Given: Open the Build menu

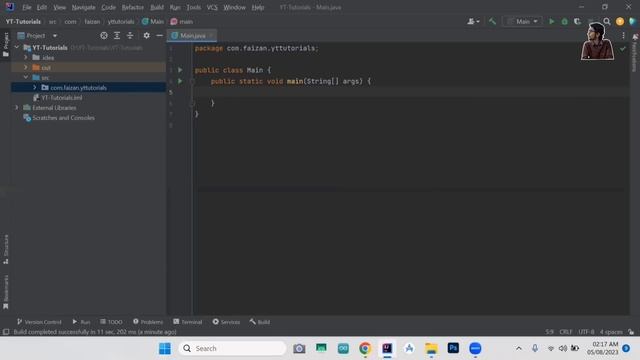Looking at the screenshot, I should (157, 7).
